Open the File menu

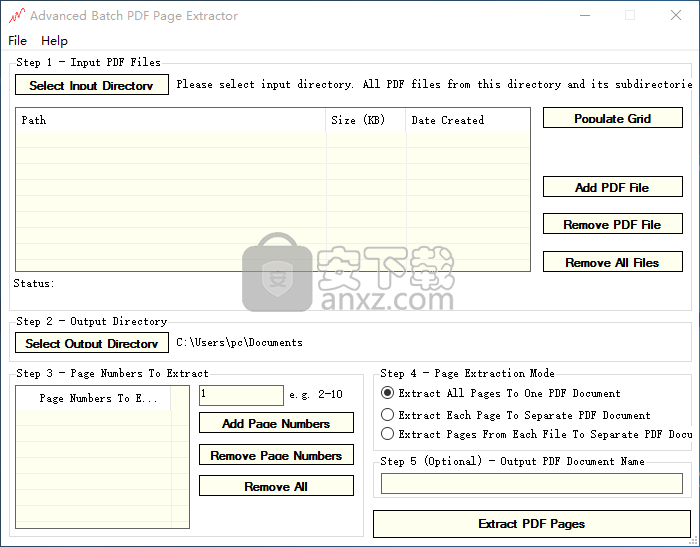coord(17,41)
